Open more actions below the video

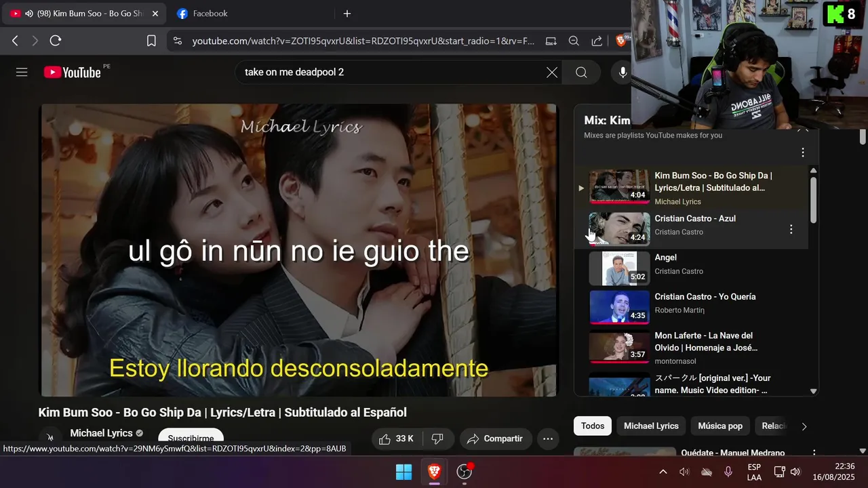tap(548, 439)
